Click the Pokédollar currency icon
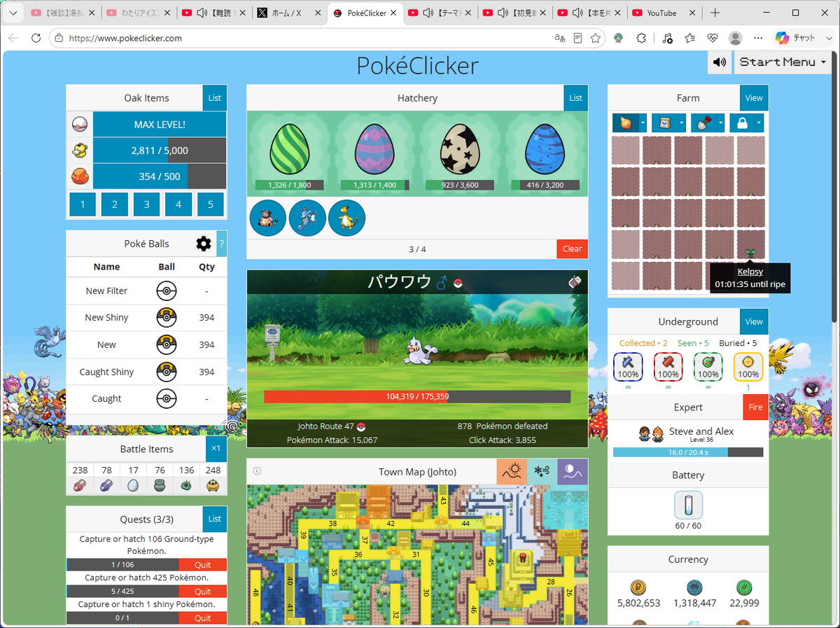 [638, 587]
